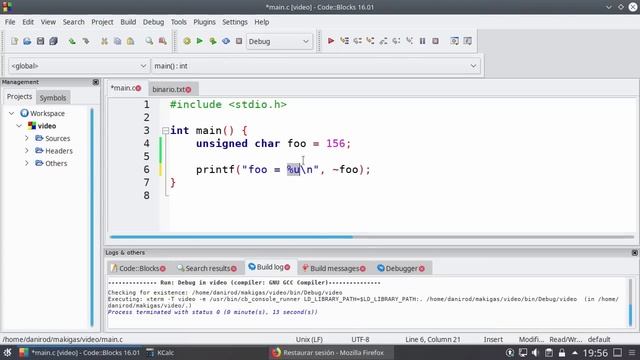Screen dimensions: 640x360
Task: Open the Build menu
Action: [128, 22]
